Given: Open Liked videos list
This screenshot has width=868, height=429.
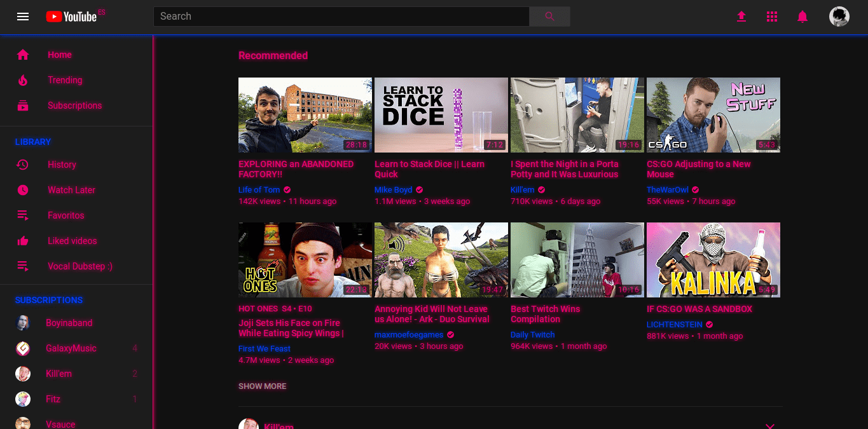Looking at the screenshot, I should (72, 241).
